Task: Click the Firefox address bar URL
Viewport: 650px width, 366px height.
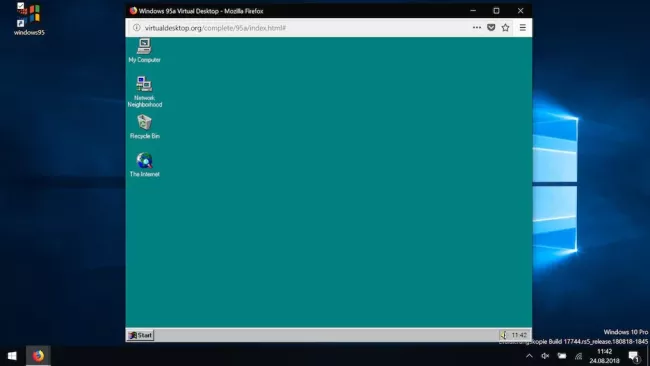Action: point(215,28)
